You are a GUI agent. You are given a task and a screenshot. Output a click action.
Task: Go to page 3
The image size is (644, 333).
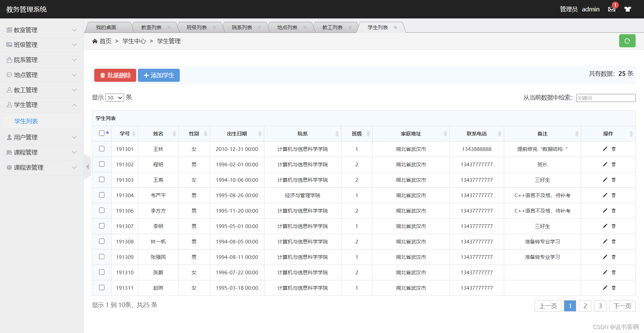(600, 306)
